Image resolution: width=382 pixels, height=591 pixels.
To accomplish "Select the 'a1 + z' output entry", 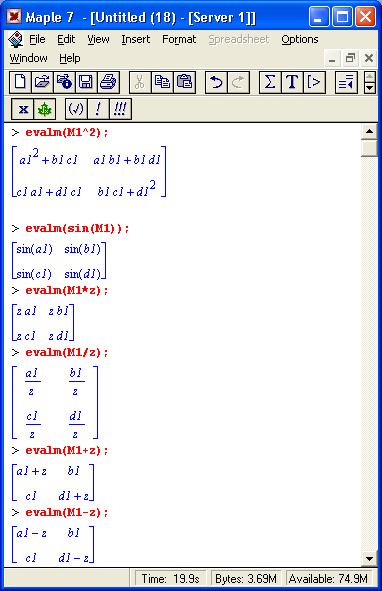I will coord(32,471).
